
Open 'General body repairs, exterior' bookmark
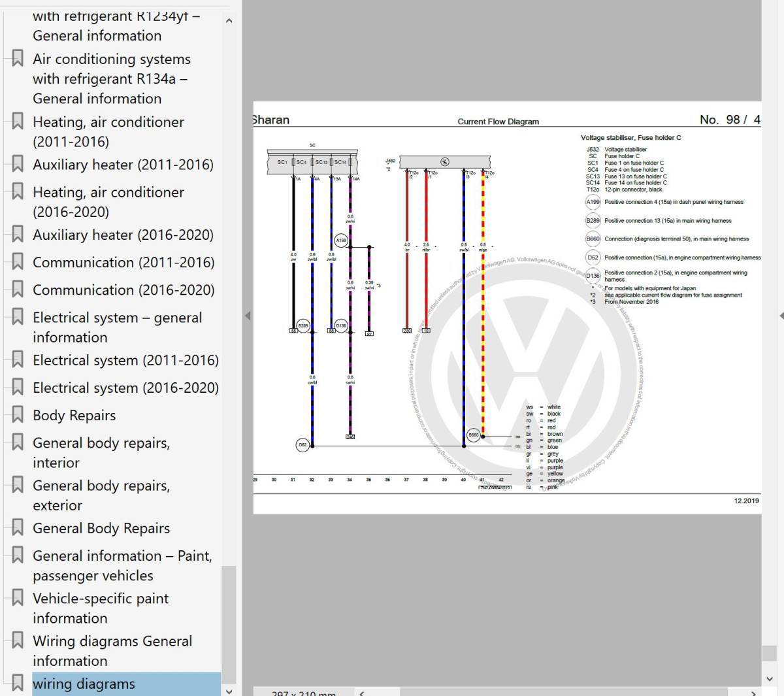[101, 495]
